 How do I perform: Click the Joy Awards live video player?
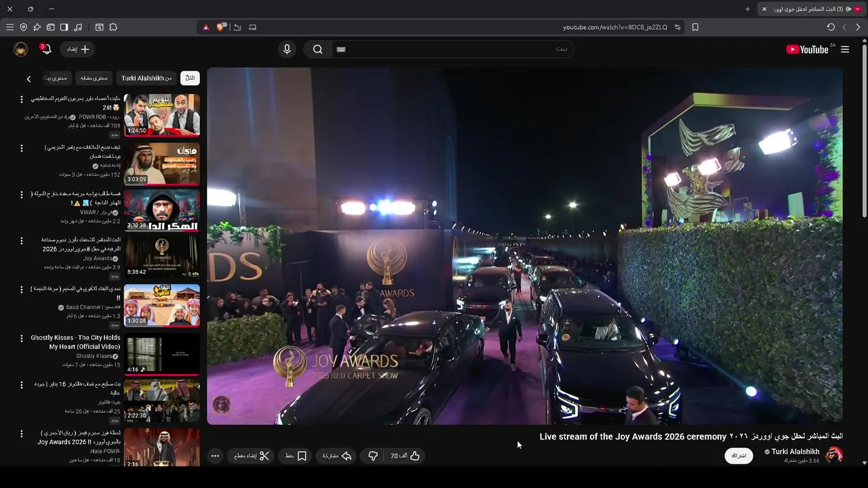(x=525, y=246)
